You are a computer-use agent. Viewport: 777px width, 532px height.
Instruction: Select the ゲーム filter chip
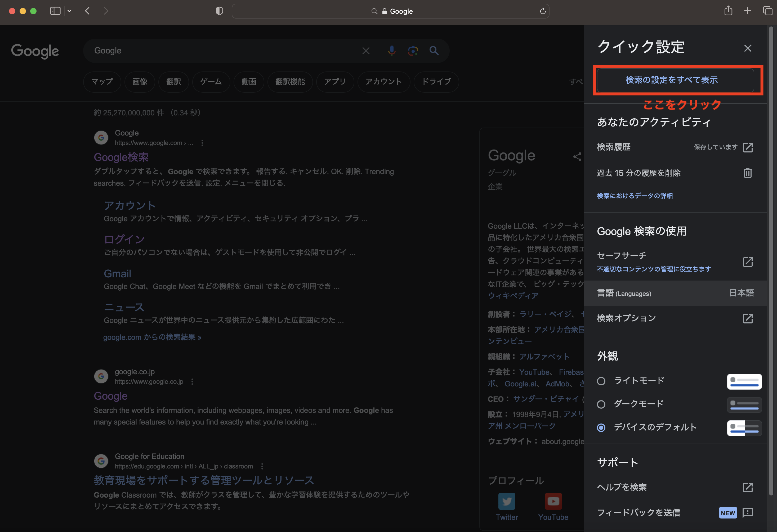pyautogui.click(x=211, y=82)
